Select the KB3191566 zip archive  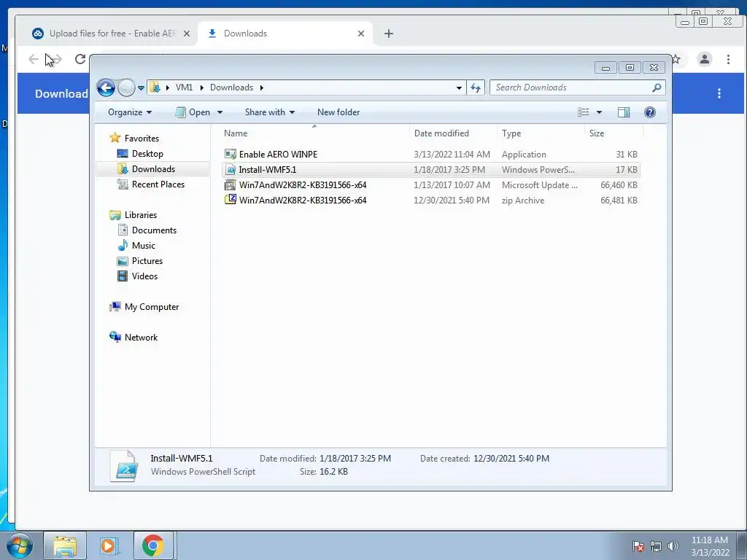coord(431,200)
